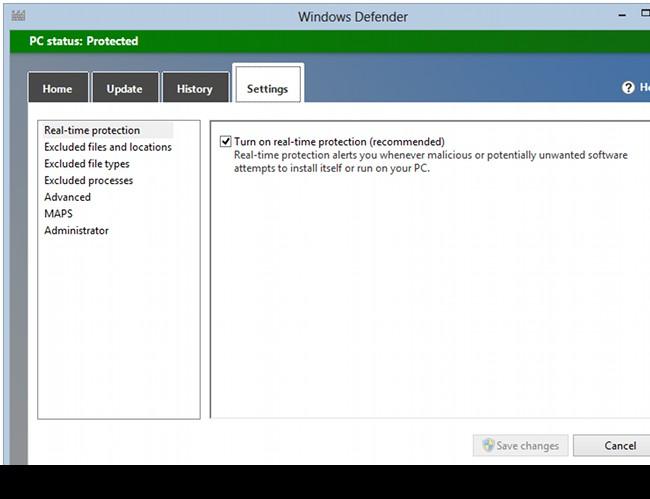Select Real-time protection in settings list

click(x=92, y=130)
